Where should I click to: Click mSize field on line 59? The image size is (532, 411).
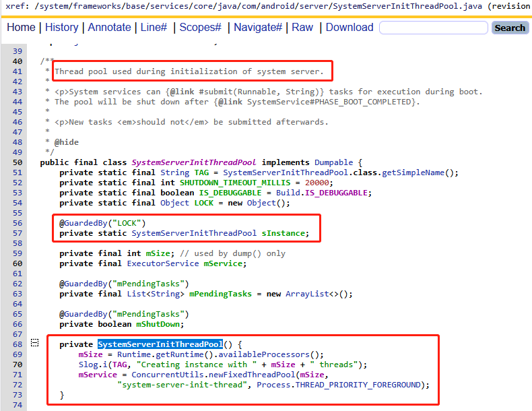pyautogui.click(x=158, y=253)
